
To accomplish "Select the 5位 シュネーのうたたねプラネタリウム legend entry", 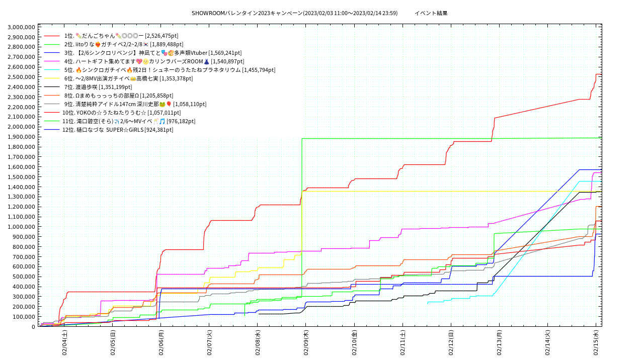I will (170, 70).
